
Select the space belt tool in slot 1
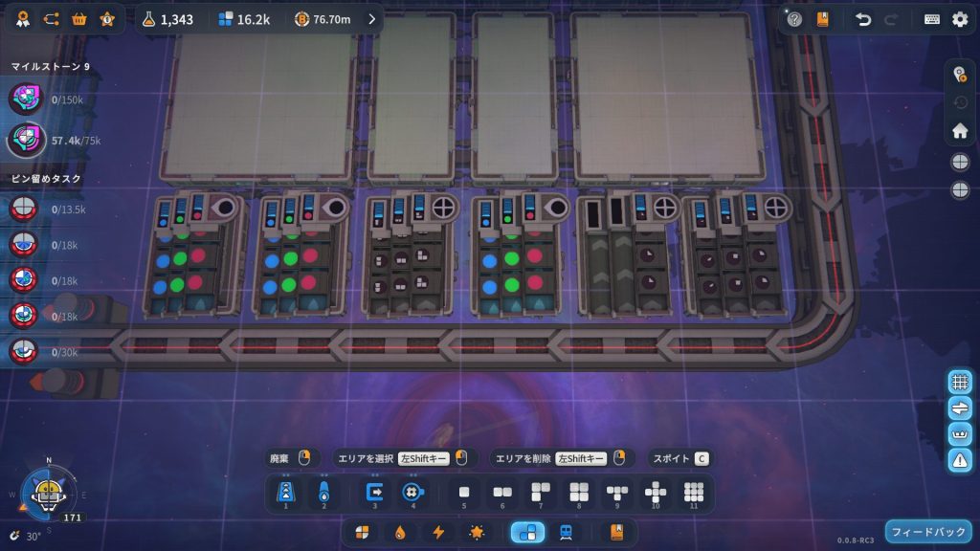pos(284,493)
